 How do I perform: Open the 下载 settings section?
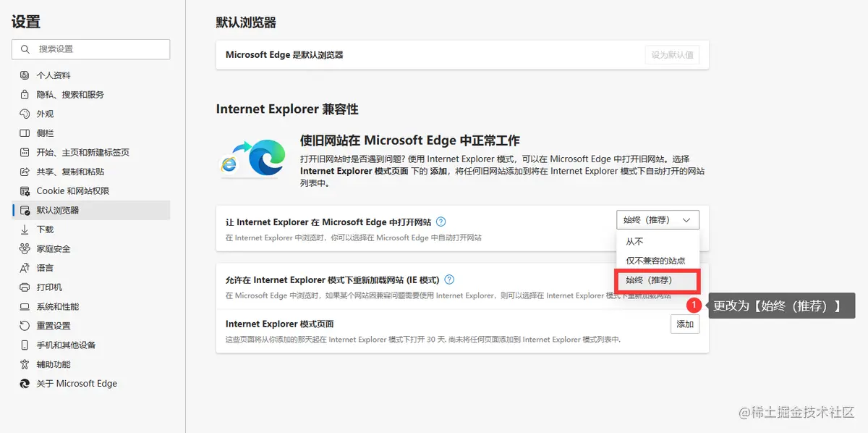pyautogui.click(x=91, y=230)
